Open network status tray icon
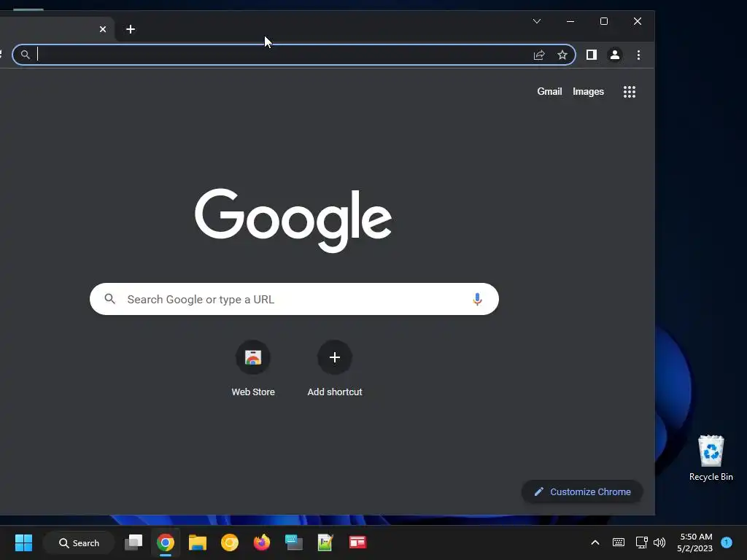 pyautogui.click(x=641, y=542)
